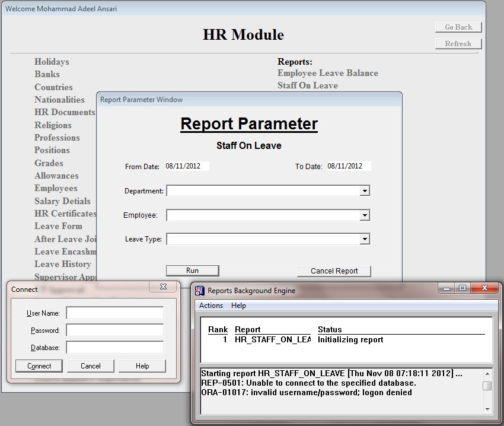Click the Help button in Connect dialog
This screenshot has width=504, height=426.
[x=142, y=366]
